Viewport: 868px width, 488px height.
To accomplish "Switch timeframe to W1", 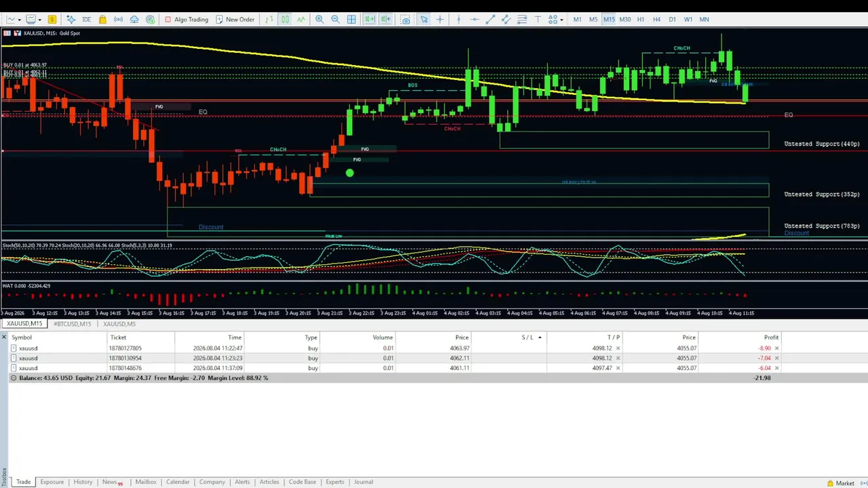I will [x=688, y=19].
